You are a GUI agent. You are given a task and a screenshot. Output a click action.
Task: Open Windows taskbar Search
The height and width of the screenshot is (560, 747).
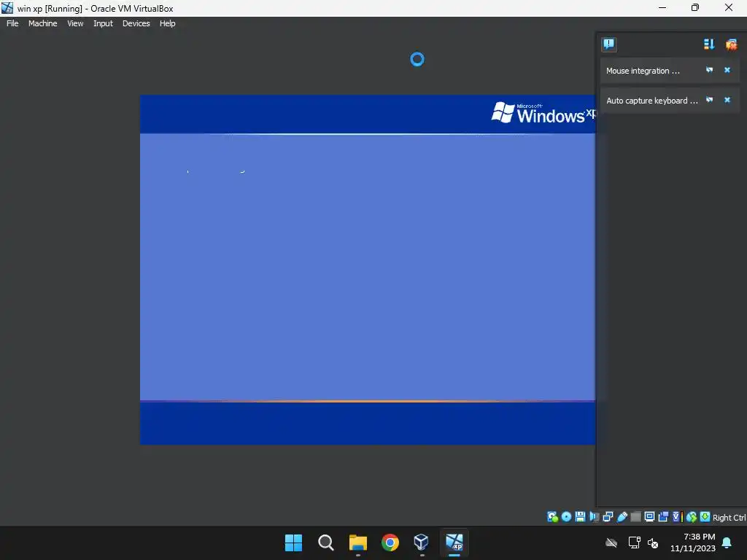click(x=326, y=542)
